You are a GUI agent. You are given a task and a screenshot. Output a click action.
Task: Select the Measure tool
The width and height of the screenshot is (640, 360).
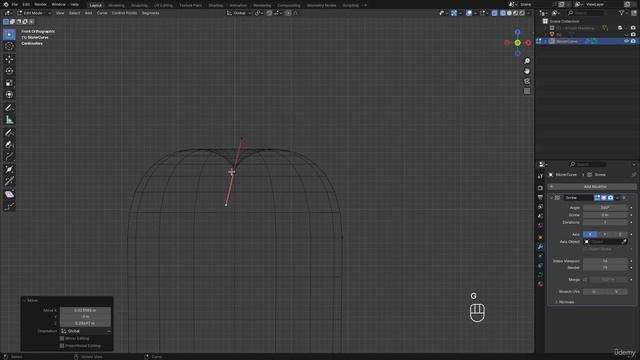pos(9,120)
